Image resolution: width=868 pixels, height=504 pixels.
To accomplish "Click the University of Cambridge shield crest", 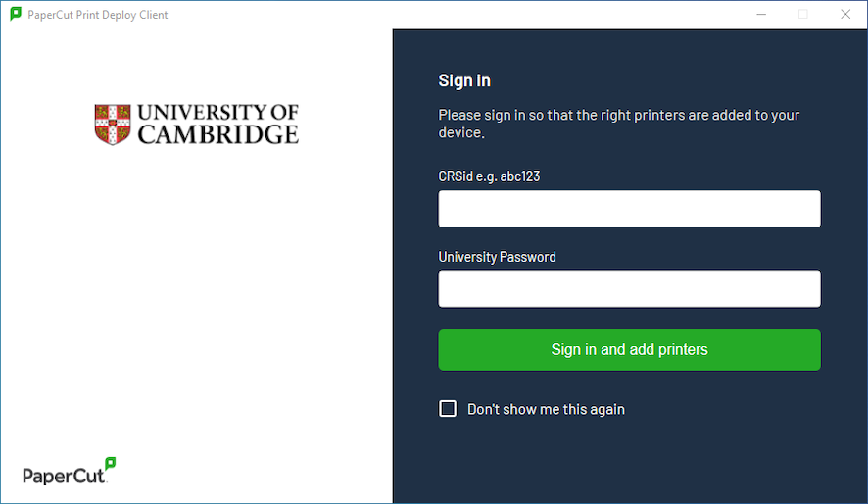I will point(113,125).
